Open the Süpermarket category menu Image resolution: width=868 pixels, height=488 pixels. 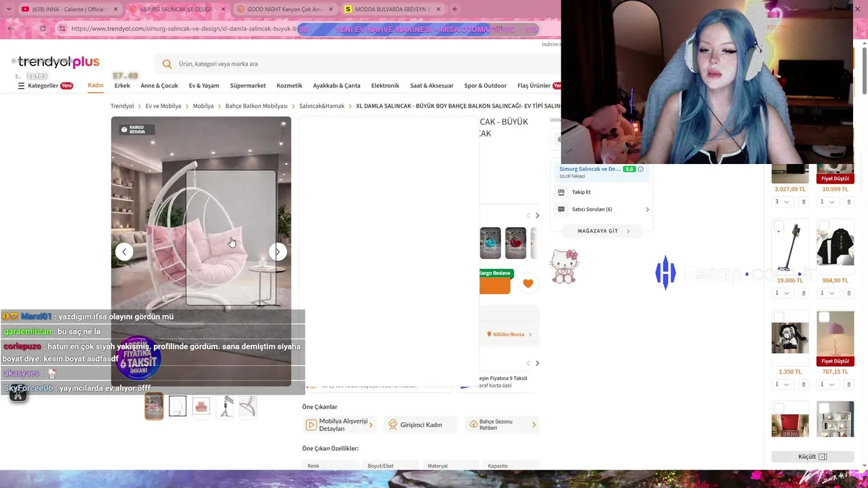pos(248,86)
